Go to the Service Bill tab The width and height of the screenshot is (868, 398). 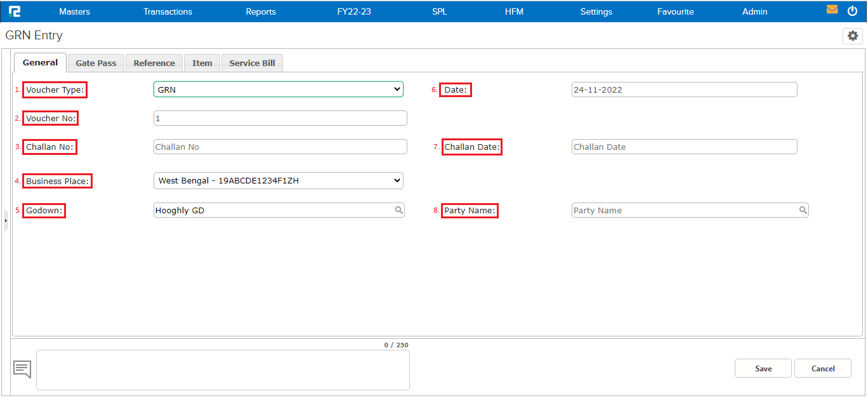(252, 63)
